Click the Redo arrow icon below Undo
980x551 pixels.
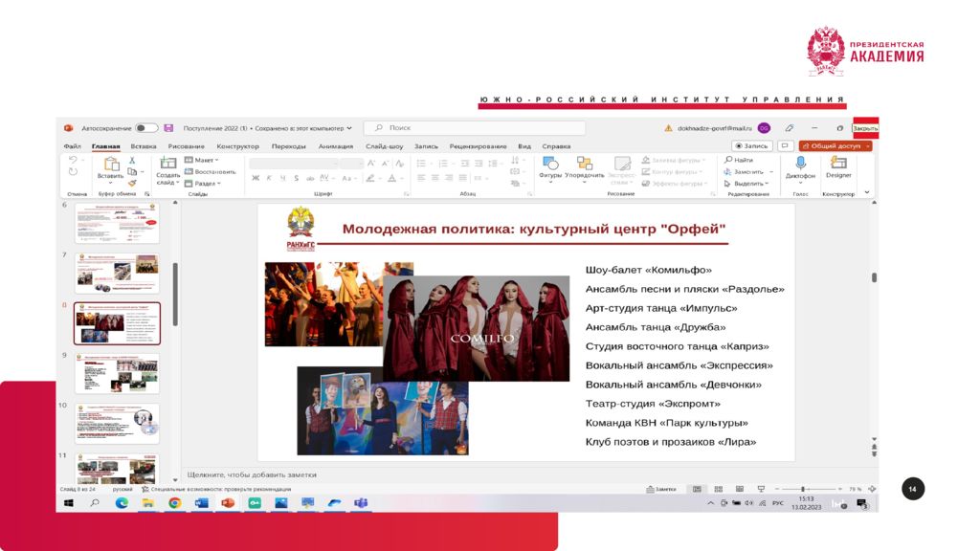(73, 172)
